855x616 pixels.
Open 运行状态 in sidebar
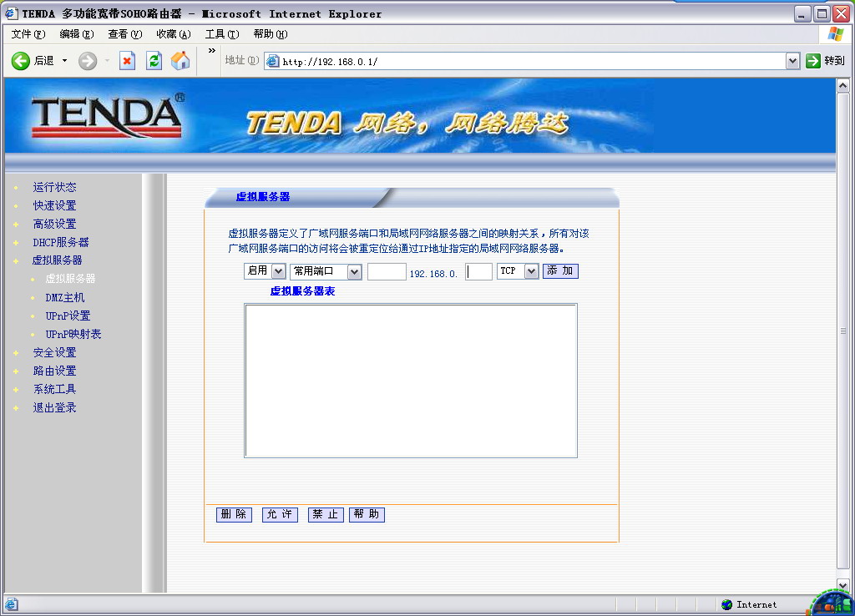click(x=54, y=187)
